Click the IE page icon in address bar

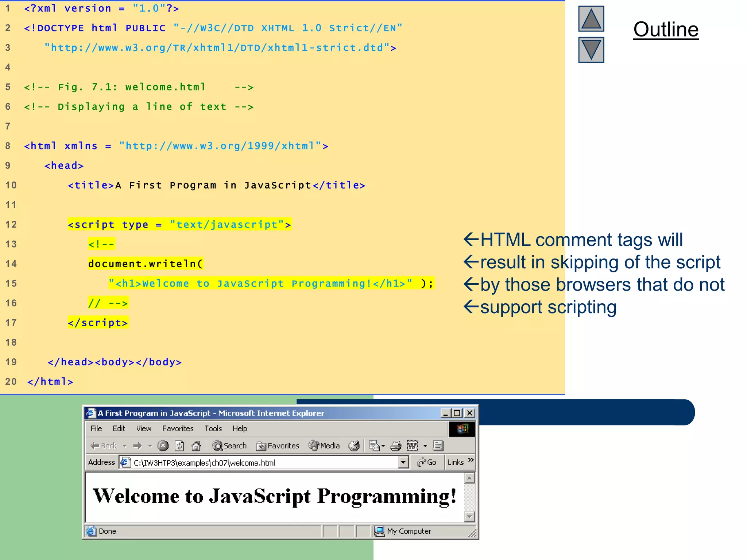click(x=125, y=462)
